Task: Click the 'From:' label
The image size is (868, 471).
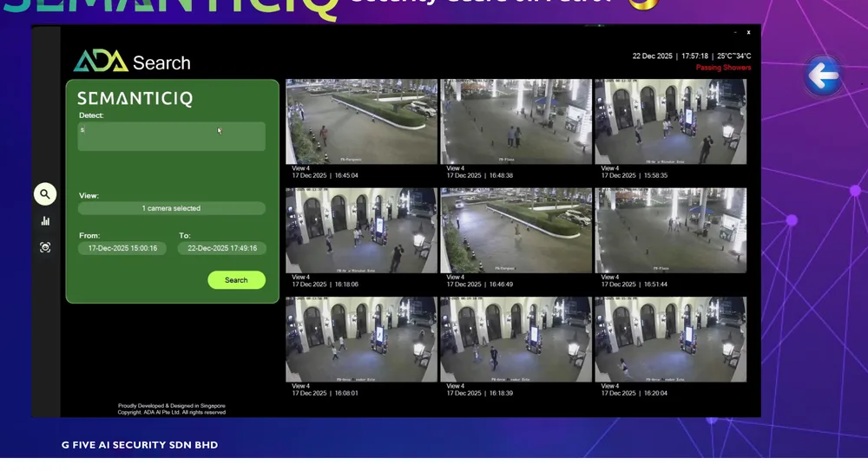Action: pos(89,235)
